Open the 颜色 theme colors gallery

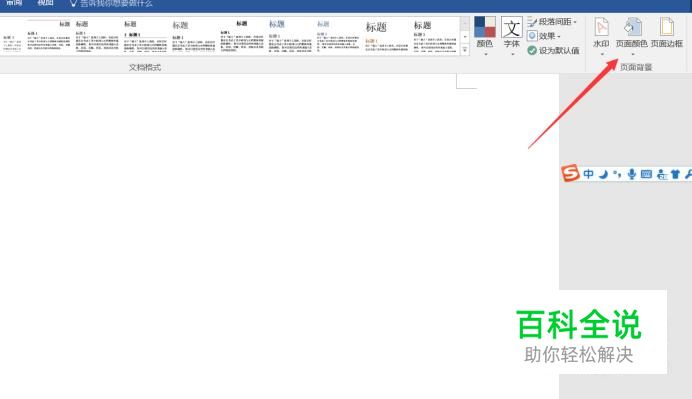(x=485, y=36)
